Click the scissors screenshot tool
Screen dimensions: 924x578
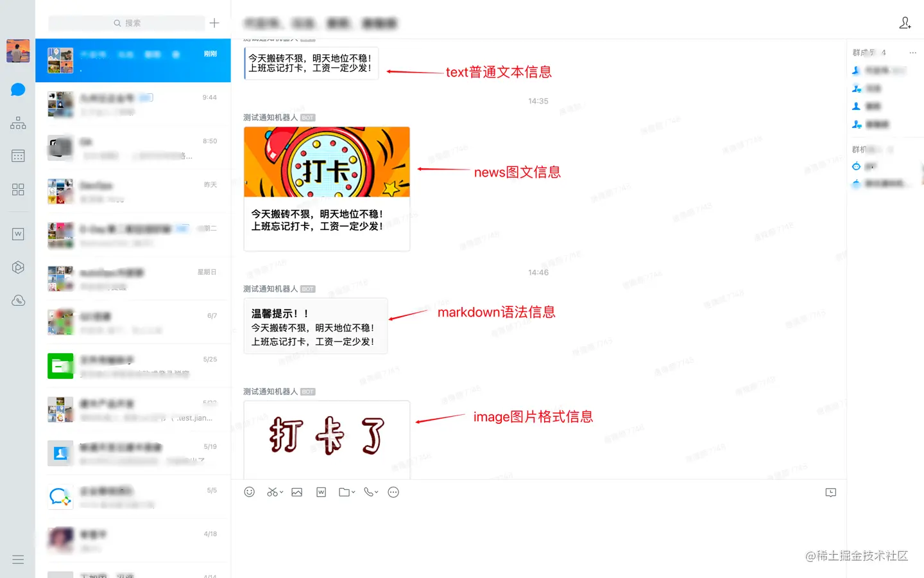click(x=272, y=492)
